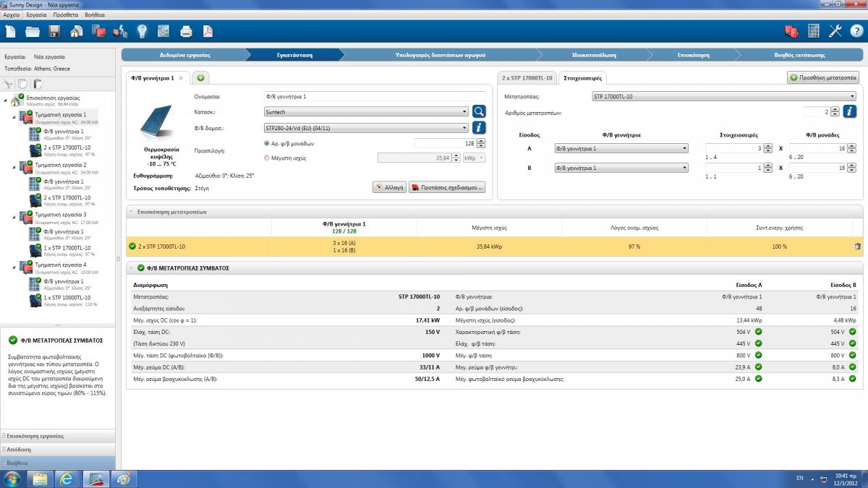The width and height of the screenshot is (868, 488).
Task: Click the 'Αλλαγή' button
Action: pos(389,187)
